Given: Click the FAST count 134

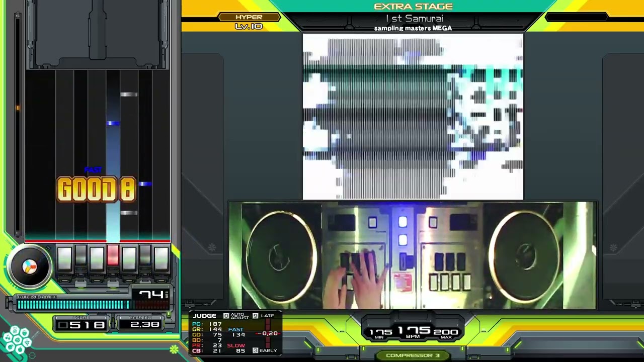Looking at the screenshot, I should [238, 335].
